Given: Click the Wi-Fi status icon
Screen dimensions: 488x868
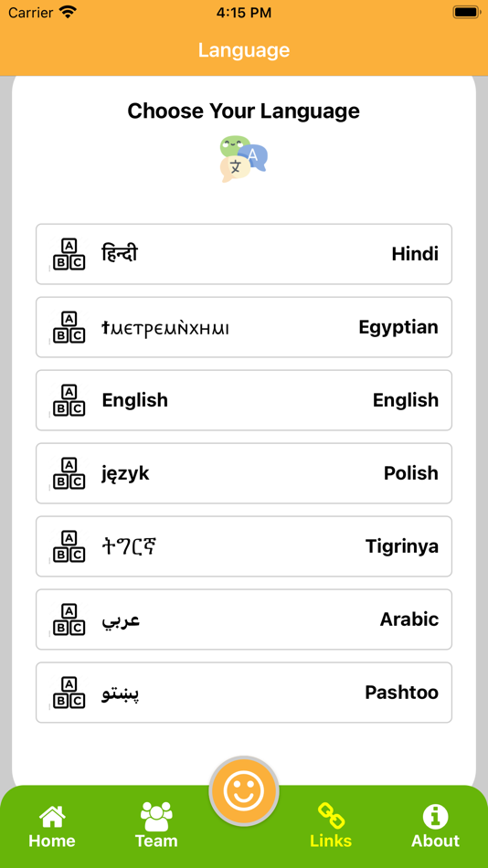Looking at the screenshot, I should click(69, 12).
